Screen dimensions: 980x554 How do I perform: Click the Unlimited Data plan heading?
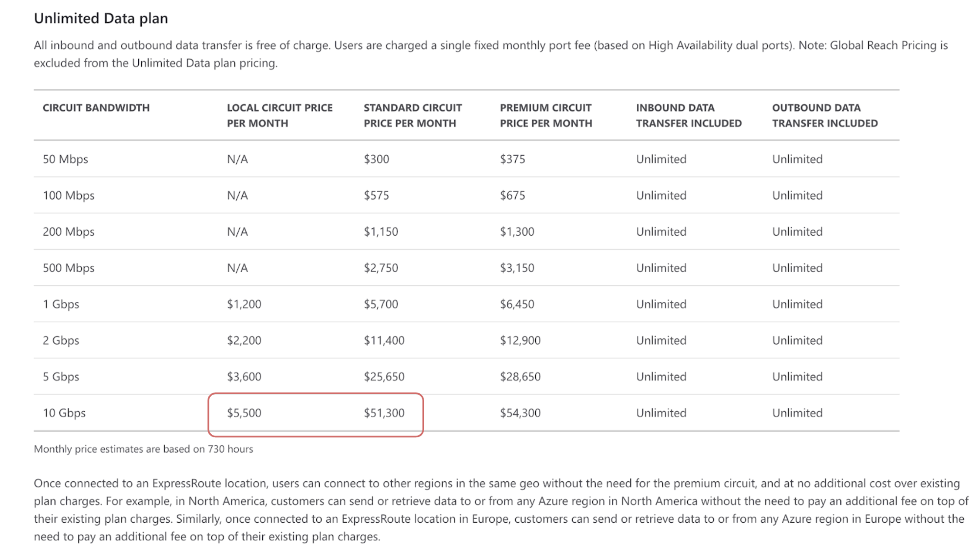point(101,19)
